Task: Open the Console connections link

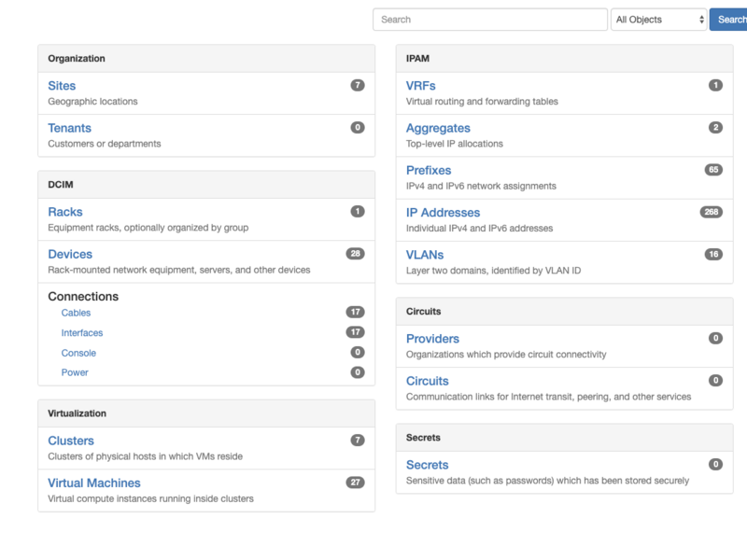Action: pyautogui.click(x=78, y=353)
